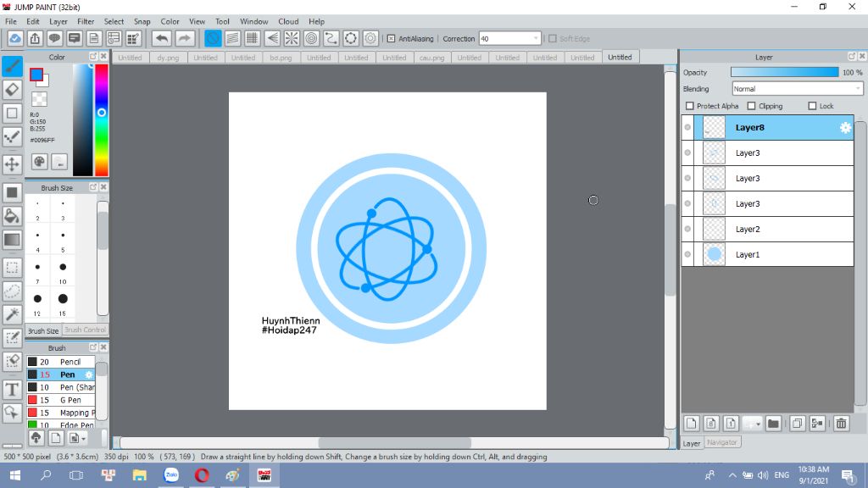Open File Explorer from taskbar

pos(140,475)
